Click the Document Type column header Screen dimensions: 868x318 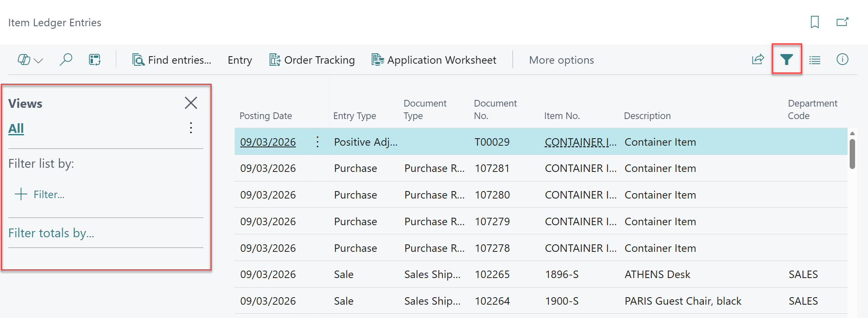[425, 109]
